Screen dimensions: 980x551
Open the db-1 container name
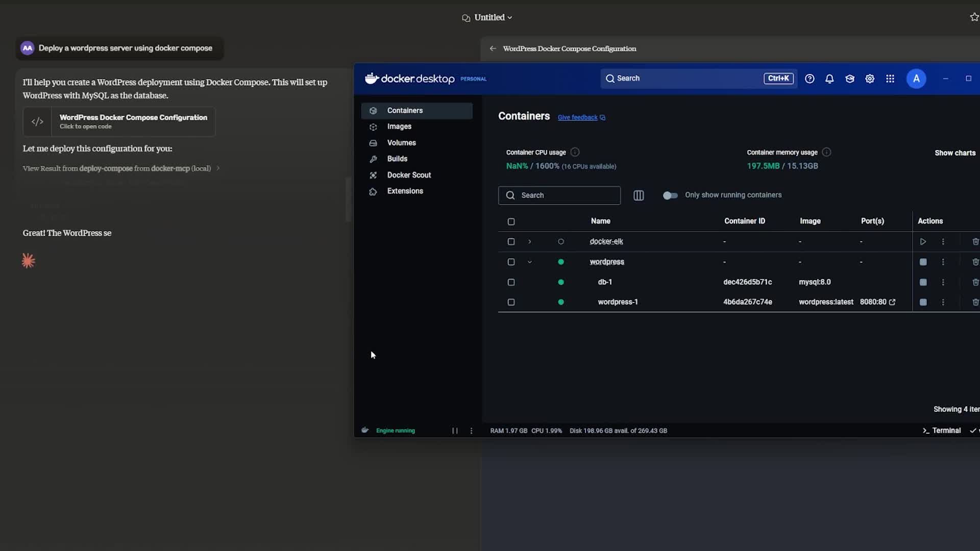click(x=605, y=282)
